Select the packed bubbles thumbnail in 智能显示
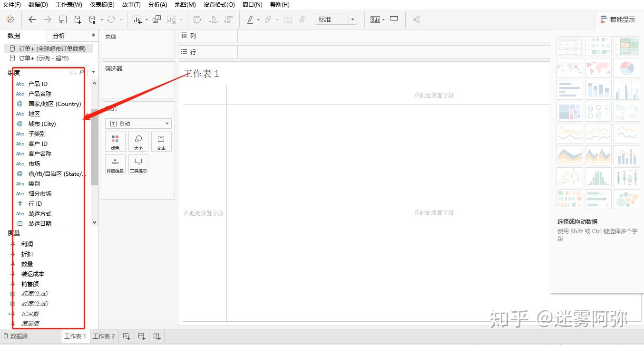 click(x=627, y=199)
